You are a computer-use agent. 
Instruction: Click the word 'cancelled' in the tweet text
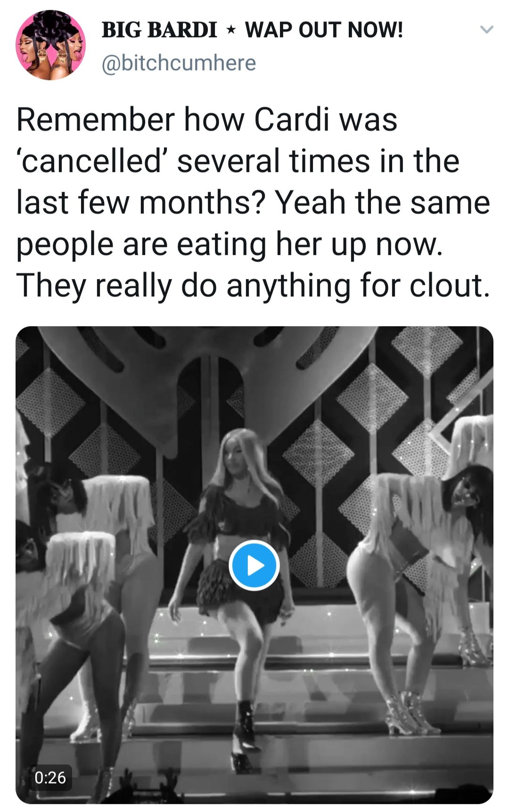tap(90, 161)
